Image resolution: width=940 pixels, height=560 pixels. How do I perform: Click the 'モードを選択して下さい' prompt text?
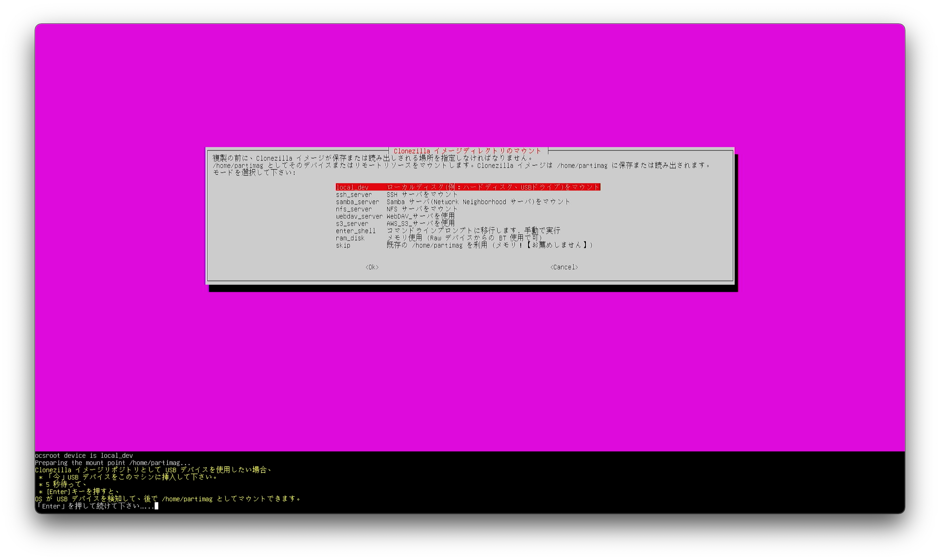[x=254, y=172]
